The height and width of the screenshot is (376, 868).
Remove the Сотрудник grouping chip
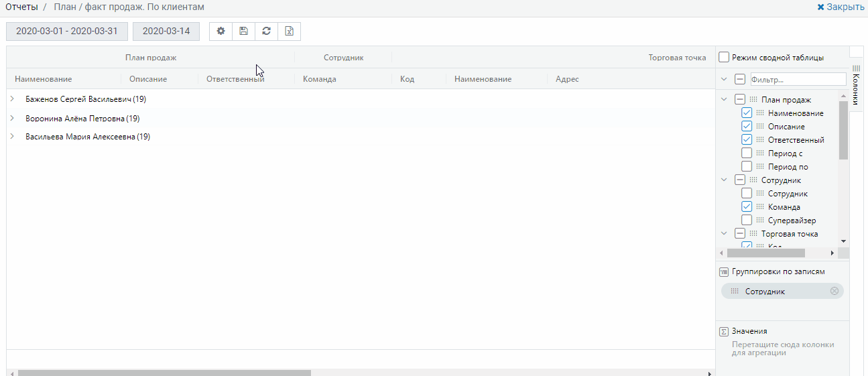(834, 291)
